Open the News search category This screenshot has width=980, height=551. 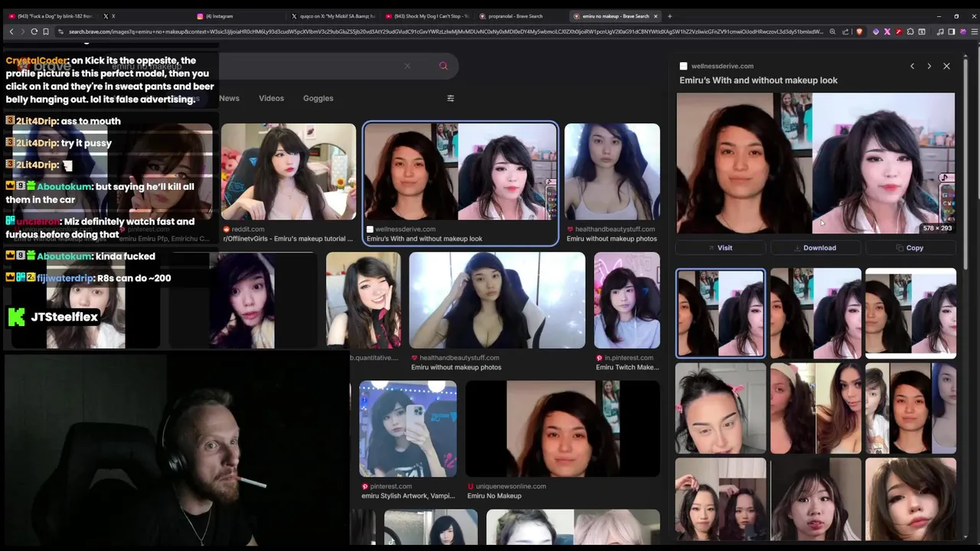point(229,98)
